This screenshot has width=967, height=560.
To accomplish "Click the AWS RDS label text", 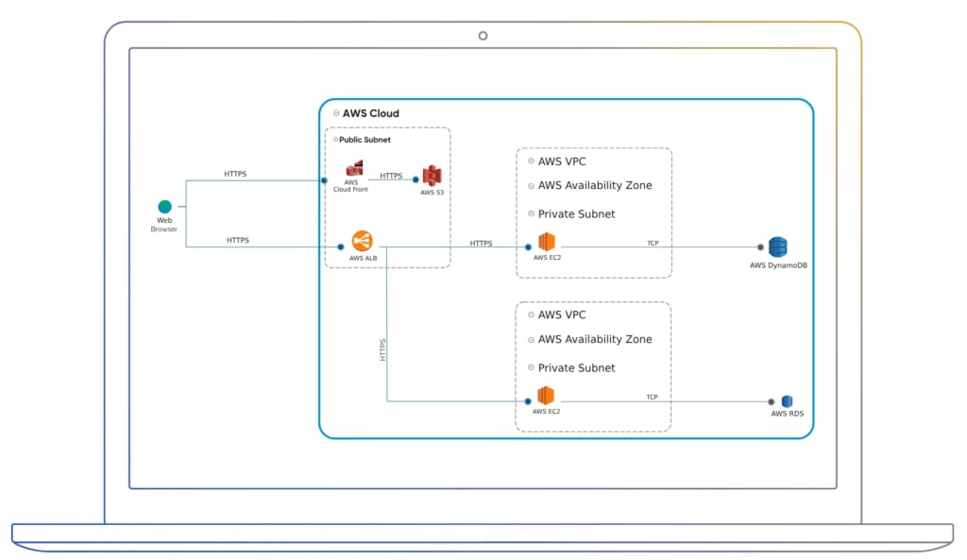I will pyautogui.click(x=786, y=414).
